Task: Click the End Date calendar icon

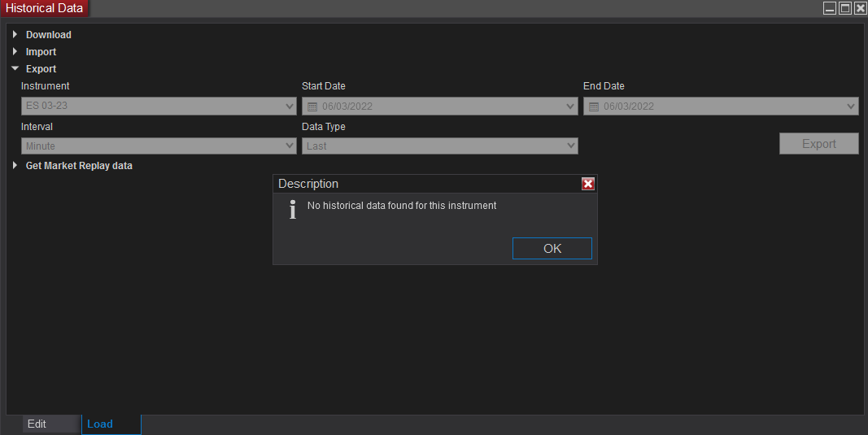Action: (593, 107)
